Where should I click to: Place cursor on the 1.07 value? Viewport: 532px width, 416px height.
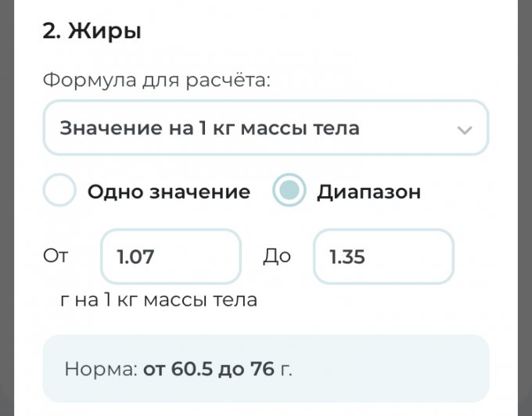point(135,256)
